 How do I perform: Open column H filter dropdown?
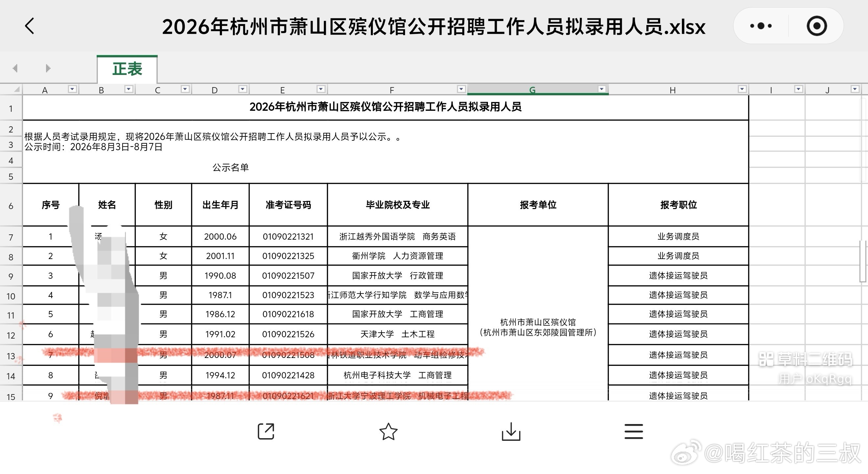(x=742, y=89)
